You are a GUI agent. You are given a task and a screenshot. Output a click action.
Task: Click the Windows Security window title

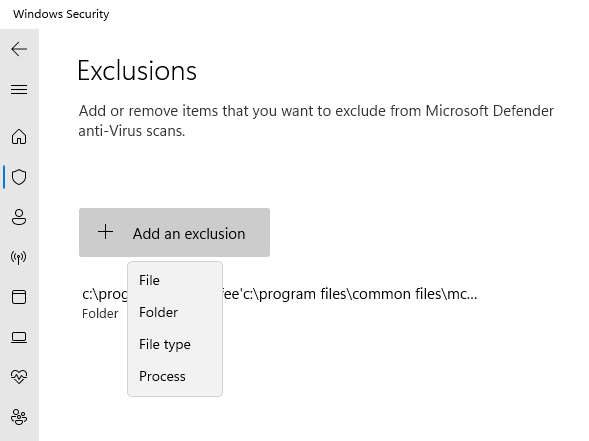61,14
